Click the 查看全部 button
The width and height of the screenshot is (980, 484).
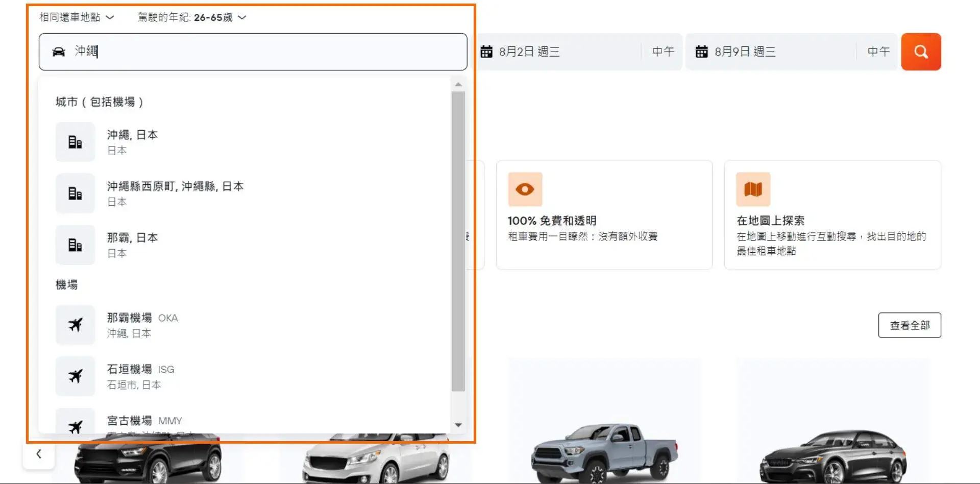(x=910, y=325)
